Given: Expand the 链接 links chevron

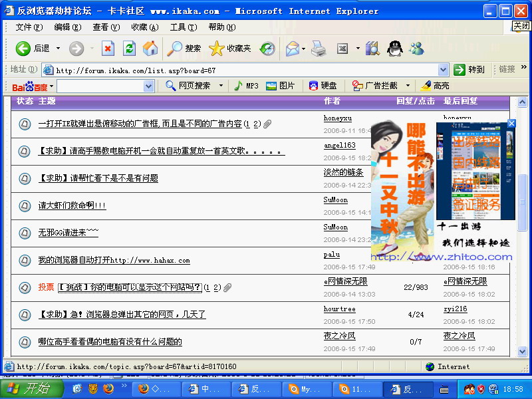Looking at the screenshot, I should pos(524,67).
